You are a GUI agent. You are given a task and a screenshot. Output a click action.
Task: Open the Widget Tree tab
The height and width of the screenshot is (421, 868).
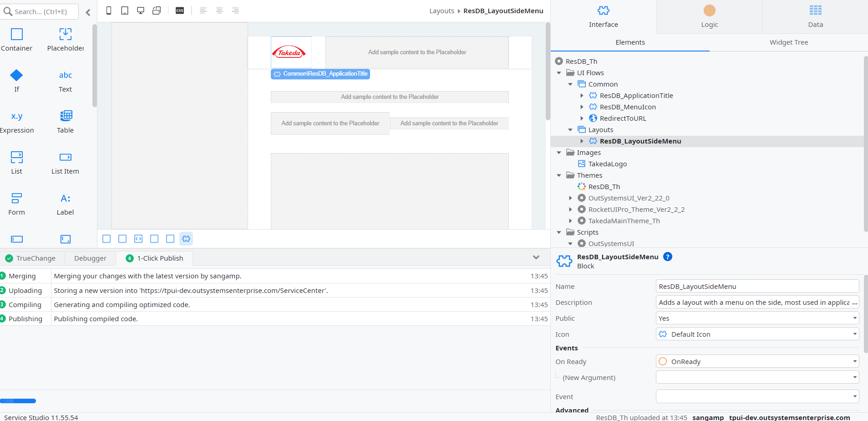click(788, 42)
